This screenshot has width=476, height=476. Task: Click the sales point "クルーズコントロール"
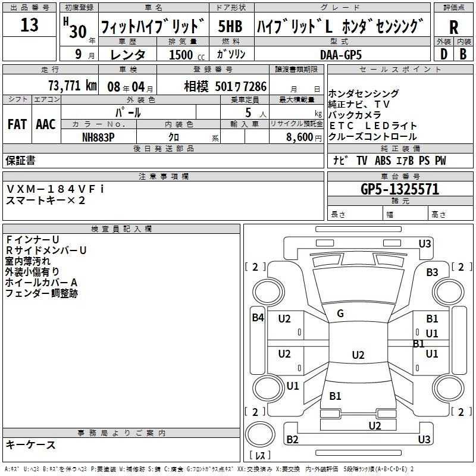[372, 137]
